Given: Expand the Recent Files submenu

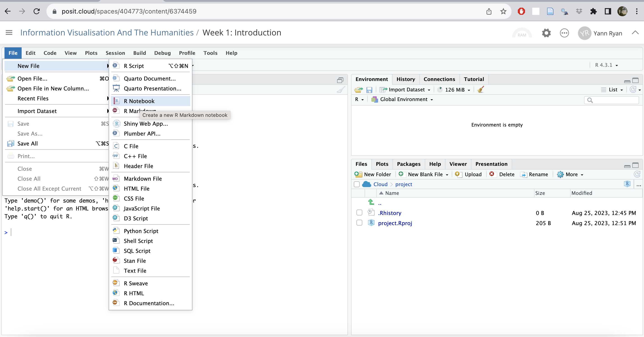Looking at the screenshot, I should [x=57, y=98].
